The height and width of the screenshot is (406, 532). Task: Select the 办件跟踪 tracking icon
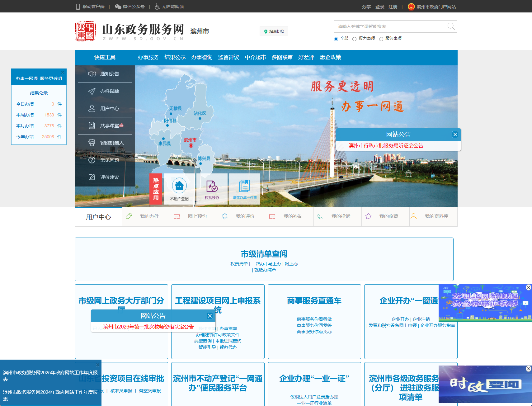coord(92,91)
